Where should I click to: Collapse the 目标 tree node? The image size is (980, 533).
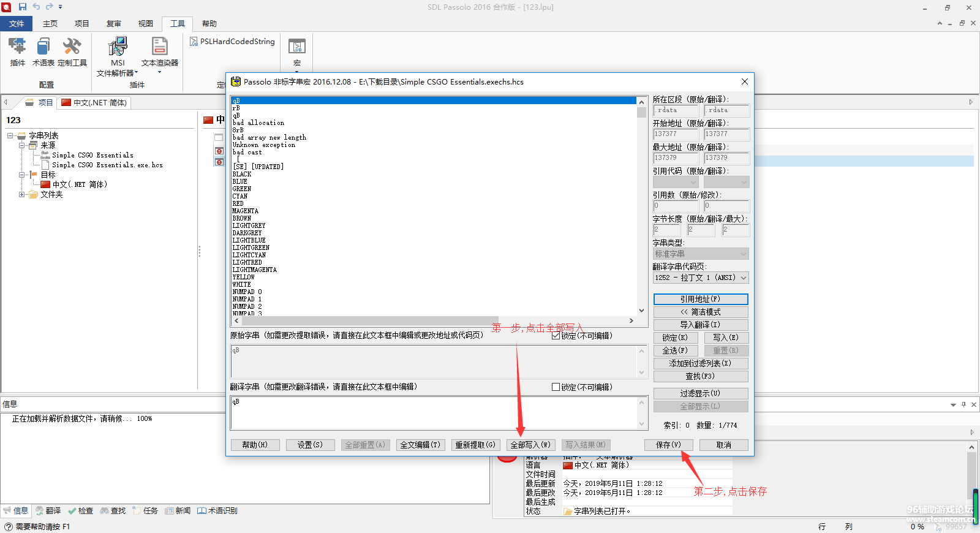click(x=22, y=175)
